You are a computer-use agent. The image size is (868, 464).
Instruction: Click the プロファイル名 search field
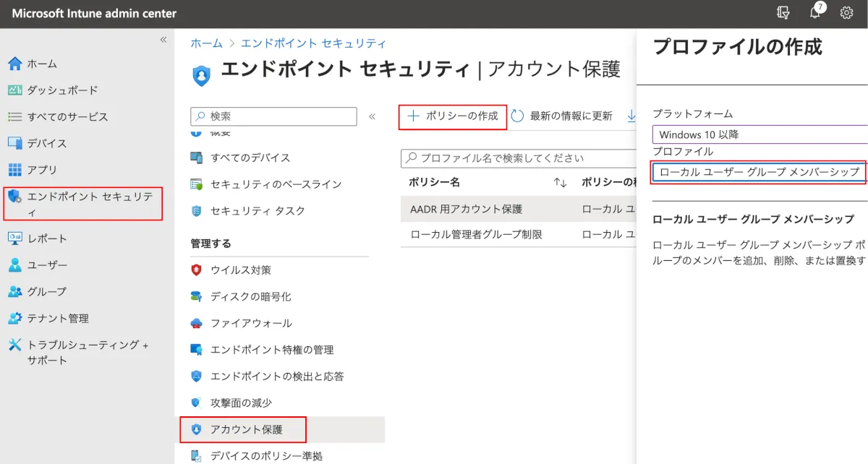click(517, 158)
